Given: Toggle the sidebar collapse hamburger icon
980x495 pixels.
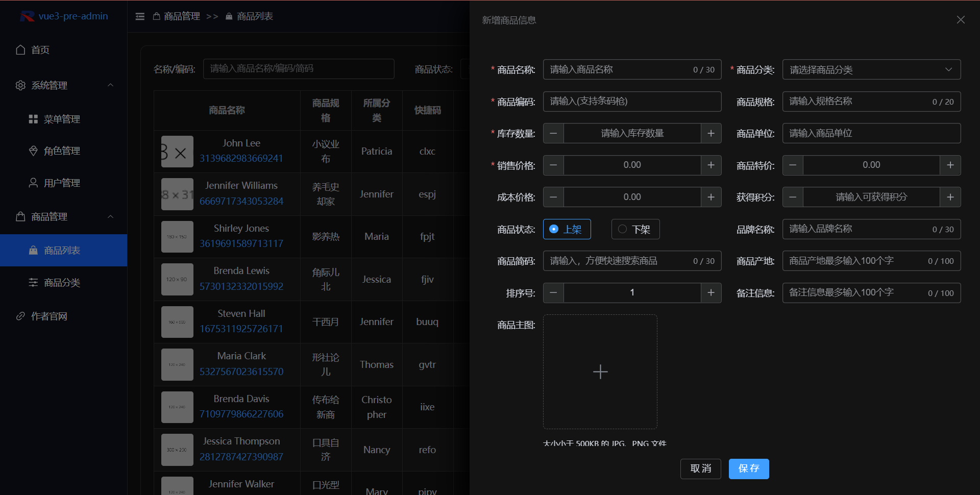Looking at the screenshot, I should coord(140,17).
